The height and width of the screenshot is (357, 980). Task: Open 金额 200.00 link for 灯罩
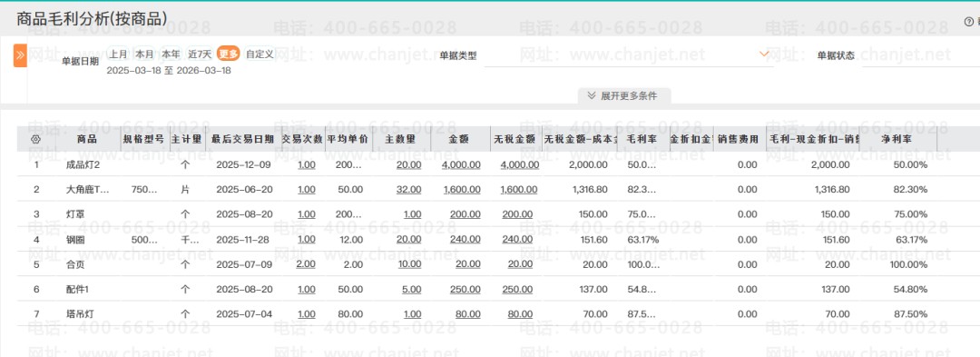point(465,214)
